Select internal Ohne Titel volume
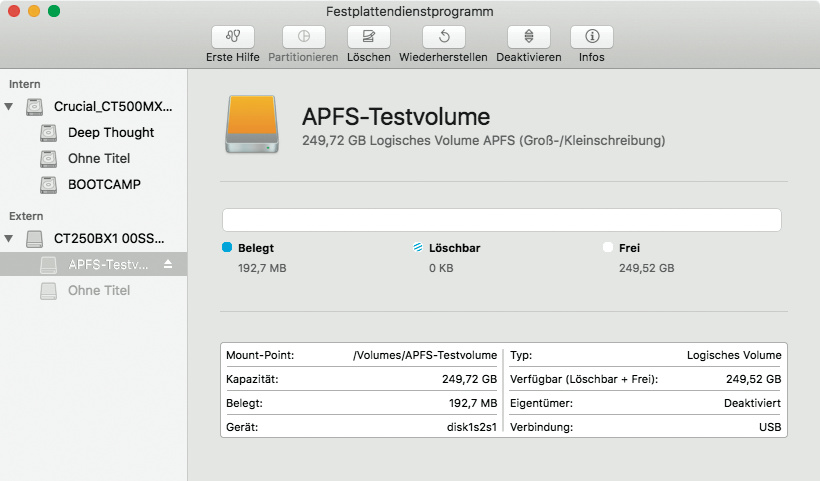 [98, 158]
